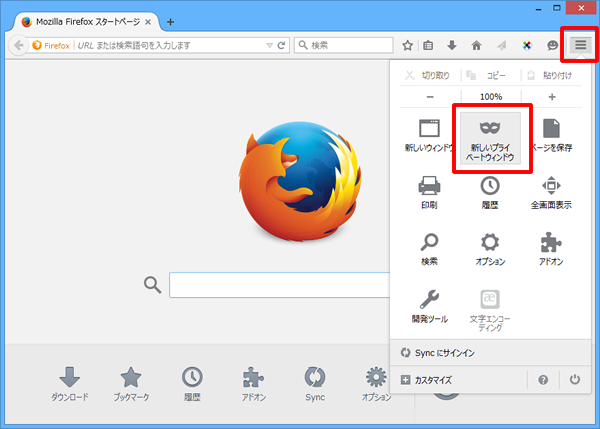Maximize the Firefox window
Image resolution: width=600 pixels, height=429 pixels.
pos(557,8)
